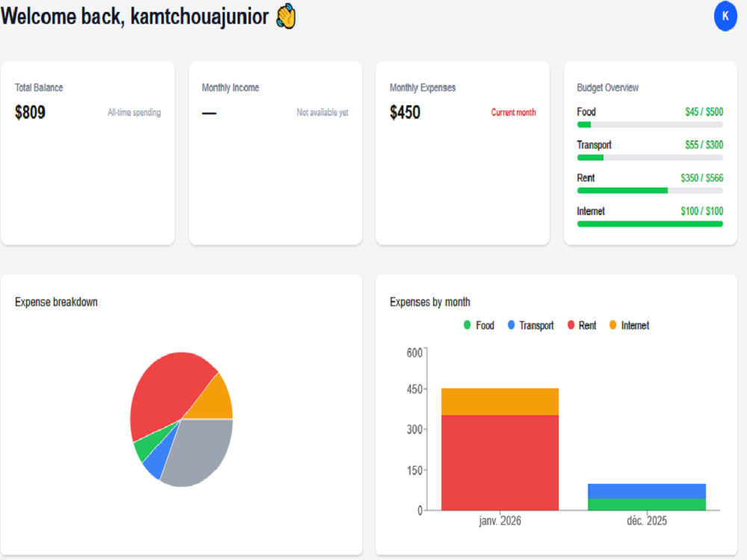Click green Food bar for déc. 2025
747x560 pixels.
tap(646, 504)
